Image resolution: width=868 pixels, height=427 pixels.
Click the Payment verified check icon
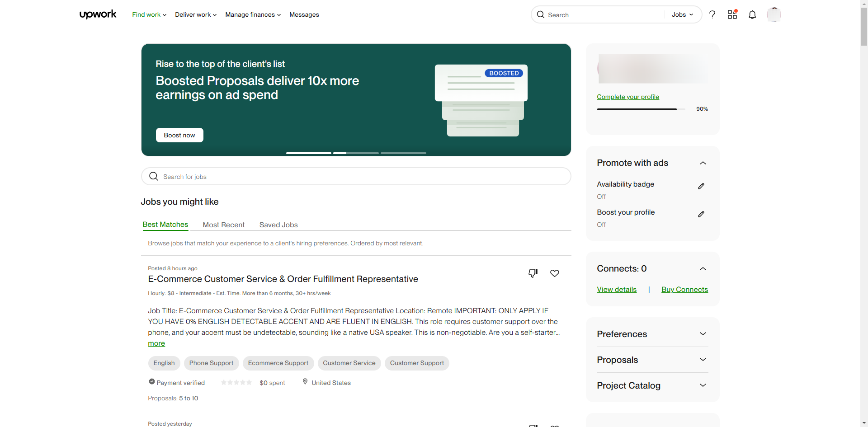152,382
